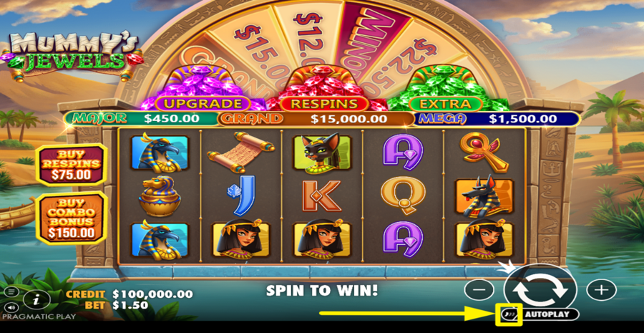Open the game info 'i' button
The height and width of the screenshot is (333, 644).
pyautogui.click(x=36, y=299)
